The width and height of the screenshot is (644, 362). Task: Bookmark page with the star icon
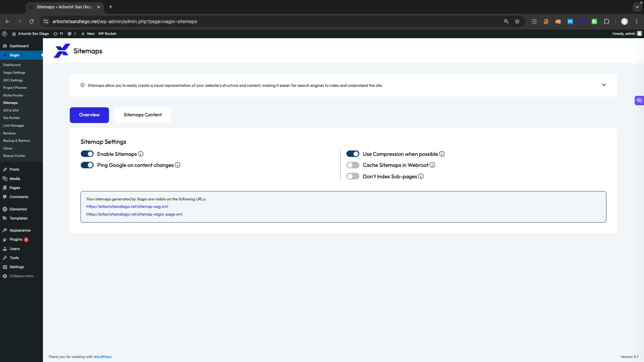click(517, 21)
